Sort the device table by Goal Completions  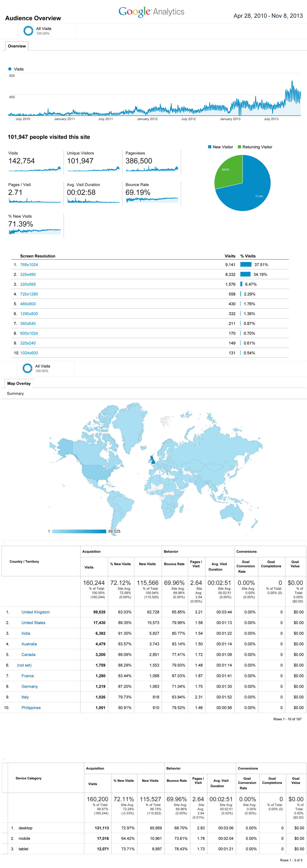click(272, 781)
